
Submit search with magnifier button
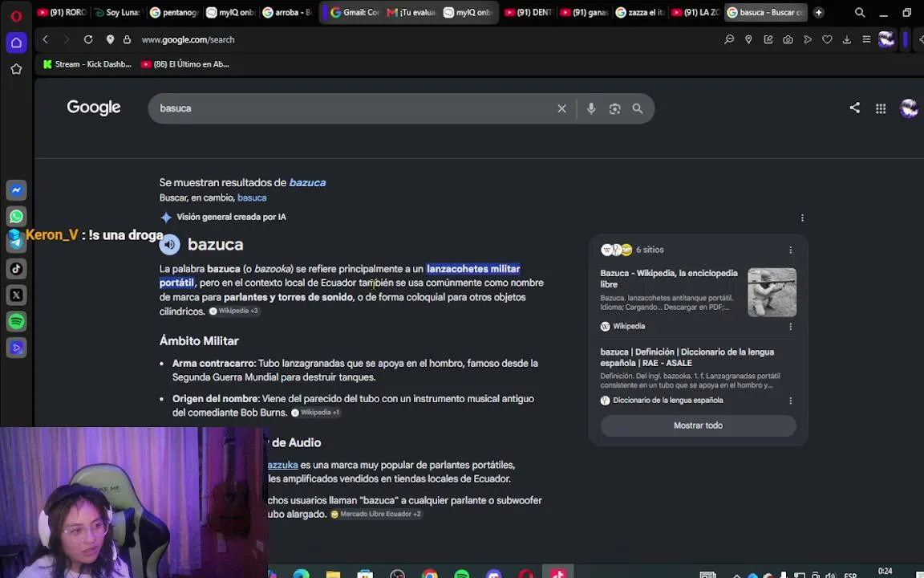[x=638, y=108]
